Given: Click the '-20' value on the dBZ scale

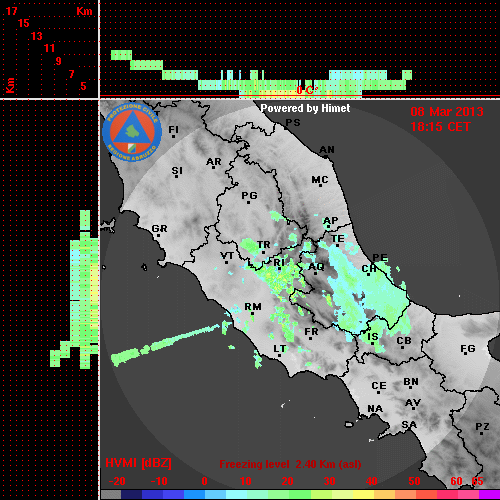Looking at the screenshot, I should pos(117,481).
